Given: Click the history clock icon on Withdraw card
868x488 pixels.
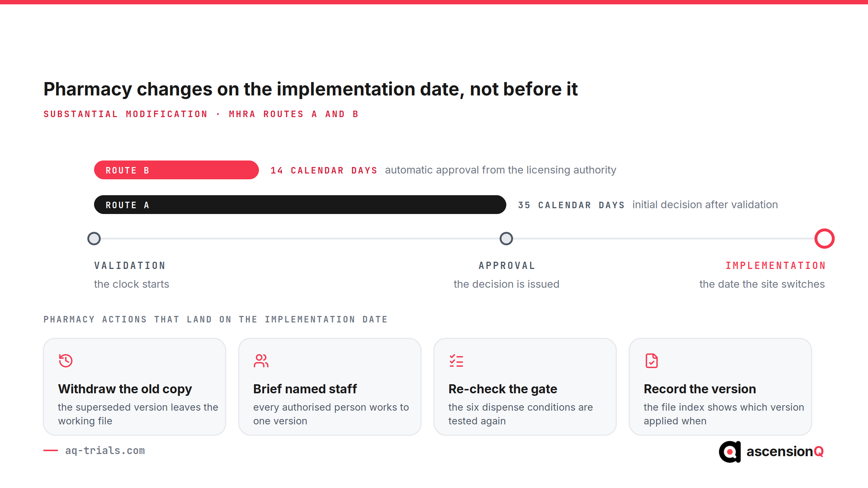Looking at the screenshot, I should 65,360.
